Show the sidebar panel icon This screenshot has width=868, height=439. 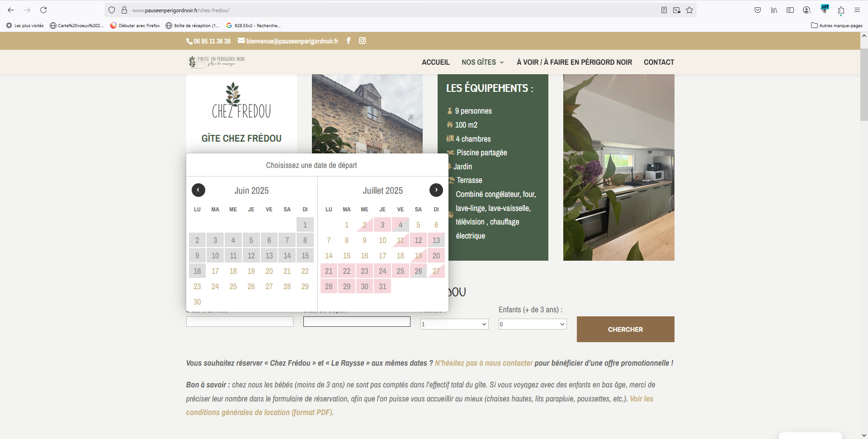790,10
